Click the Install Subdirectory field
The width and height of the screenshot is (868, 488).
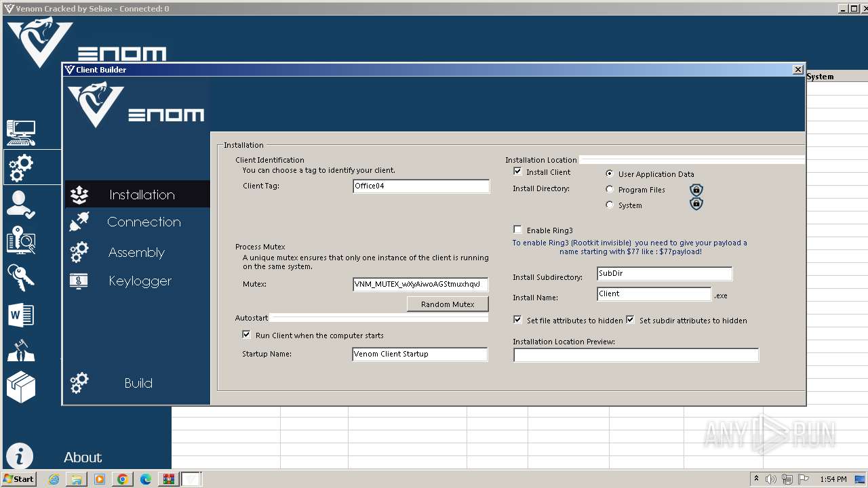point(665,274)
